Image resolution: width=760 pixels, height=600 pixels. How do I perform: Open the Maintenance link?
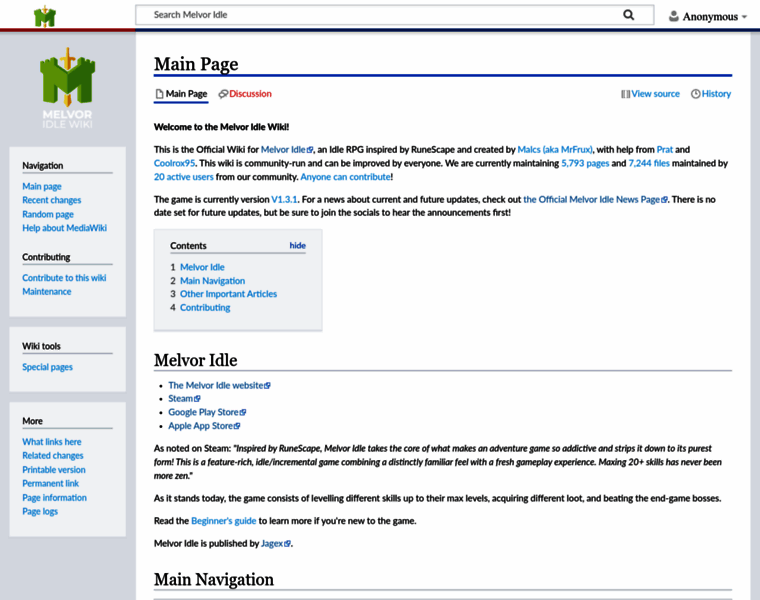point(47,291)
